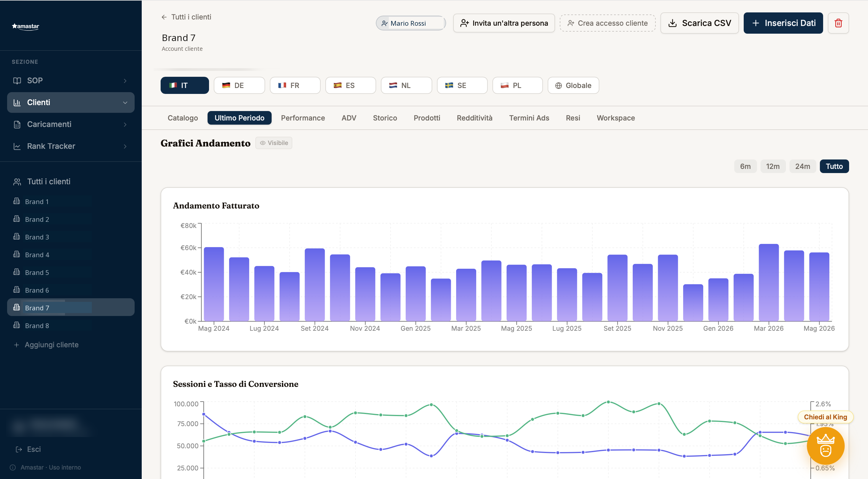Click the globe icon on Globale

(x=558, y=86)
